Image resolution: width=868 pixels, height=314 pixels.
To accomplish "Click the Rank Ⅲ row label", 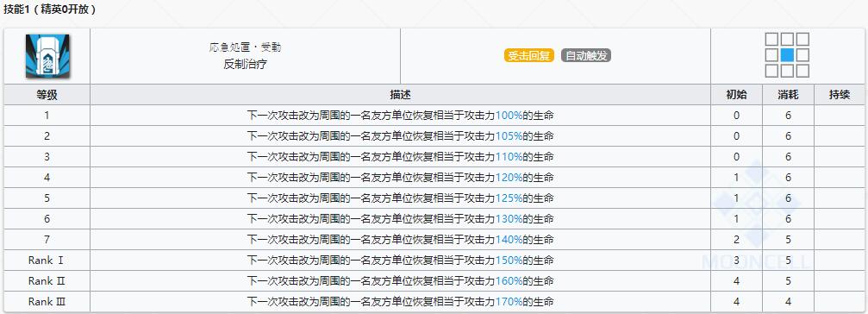I will pyautogui.click(x=47, y=302).
